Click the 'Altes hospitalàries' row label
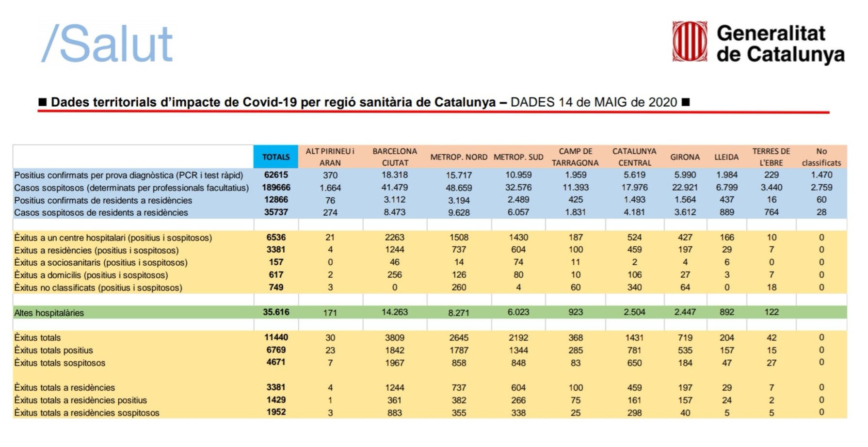 tap(49, 313)
